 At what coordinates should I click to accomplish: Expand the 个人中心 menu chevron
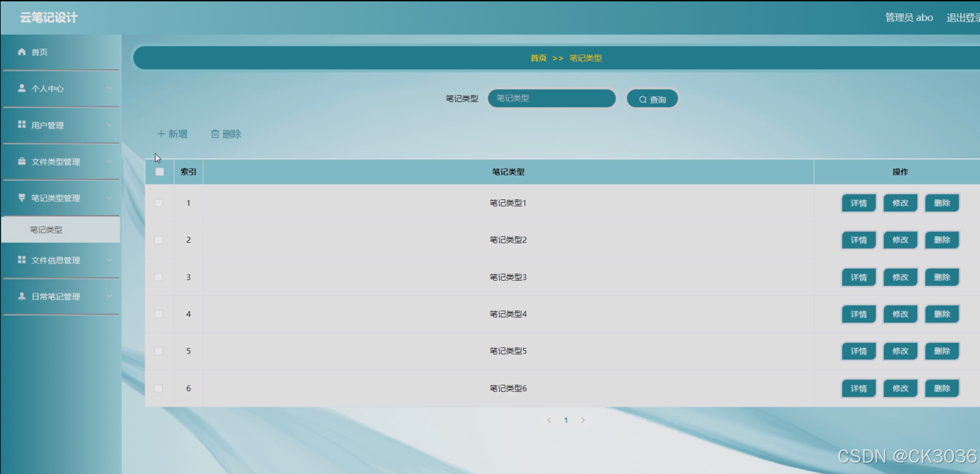(x=109, y=89)
